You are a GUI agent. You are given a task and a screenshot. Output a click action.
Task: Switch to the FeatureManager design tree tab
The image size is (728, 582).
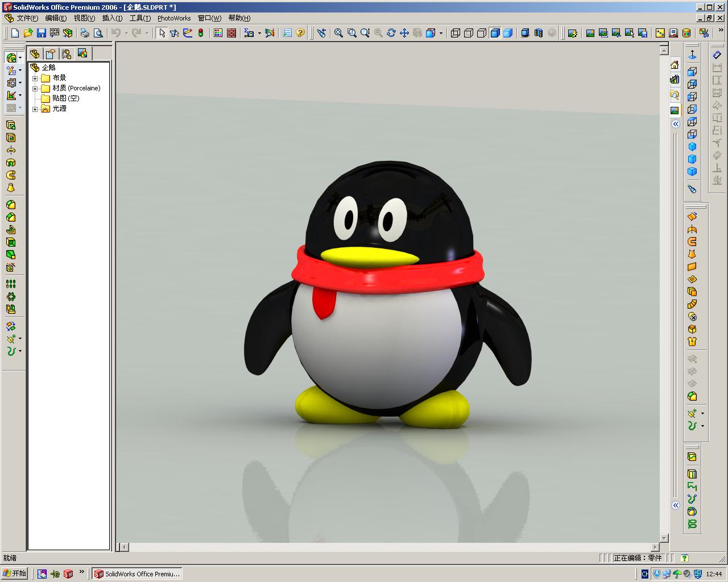(35, 53)
